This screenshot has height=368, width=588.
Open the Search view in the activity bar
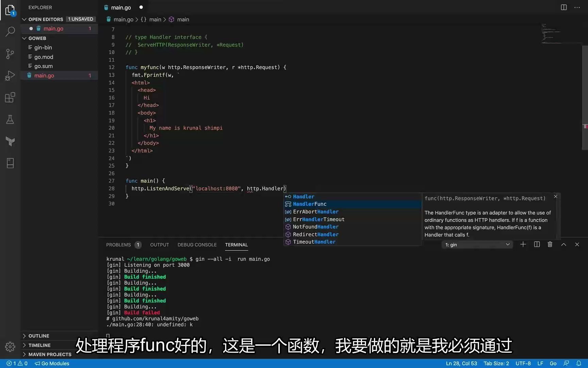(x=10, y=31)
